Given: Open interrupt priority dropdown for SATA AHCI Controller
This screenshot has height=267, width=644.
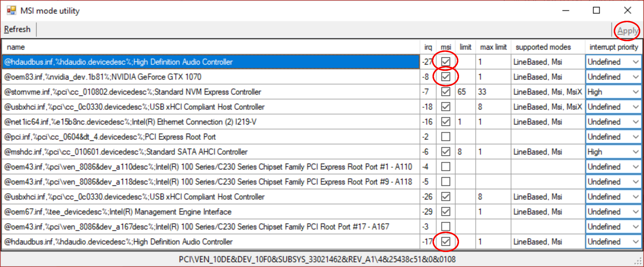Looking at the screenshot, I should tap(613, 152).
